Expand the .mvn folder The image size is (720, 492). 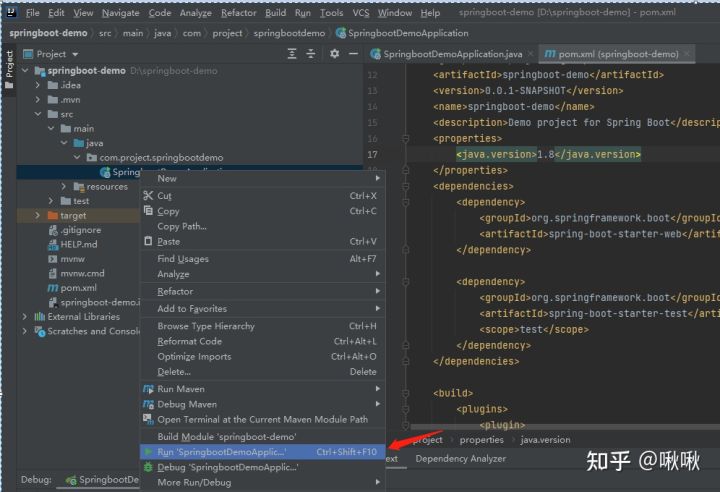coord(38,100)
